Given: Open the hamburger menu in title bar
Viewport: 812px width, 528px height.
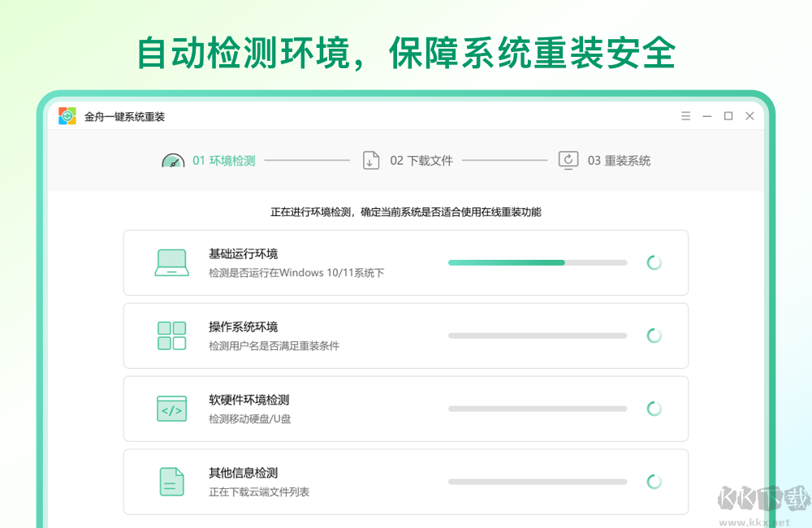Looking at the screenshot, I should tap(685, 116).
